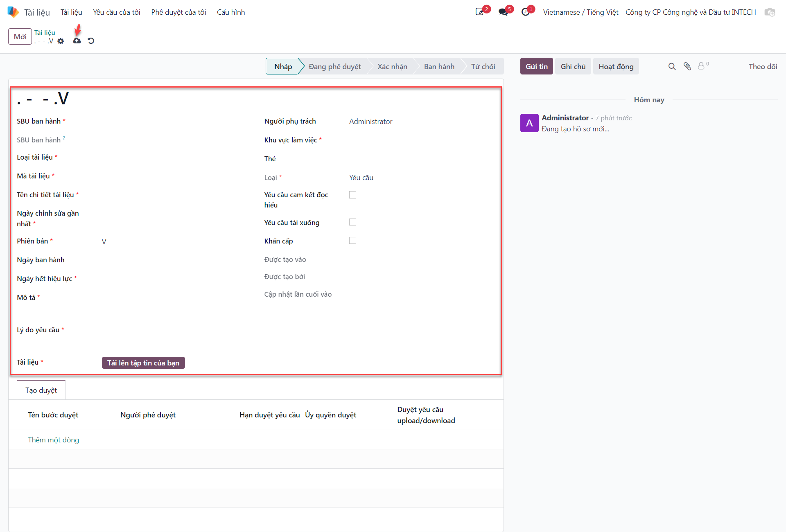
Task: Open Phê duyệt của tôi menu
Action: 178,12
